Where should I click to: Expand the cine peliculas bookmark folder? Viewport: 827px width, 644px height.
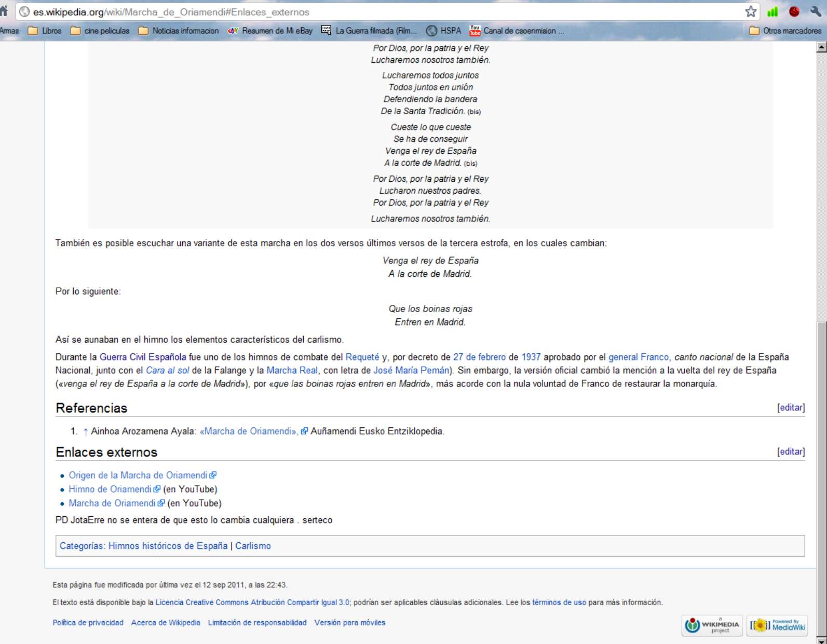click(x=100, y=31)
